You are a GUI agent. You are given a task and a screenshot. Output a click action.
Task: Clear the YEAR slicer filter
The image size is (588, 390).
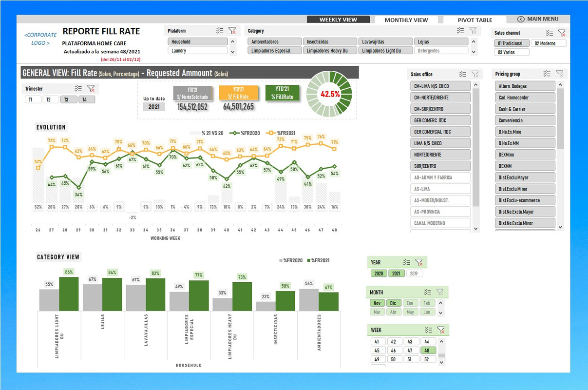(x=419, y=262)
